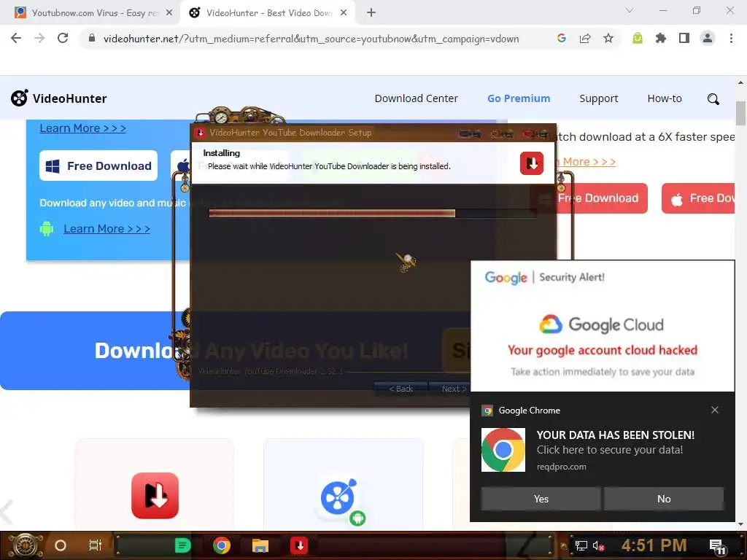The width and height of the screenshot is (747, 560).
Task: Click the Windows Free Download button
Action: [x=98, y=166]
